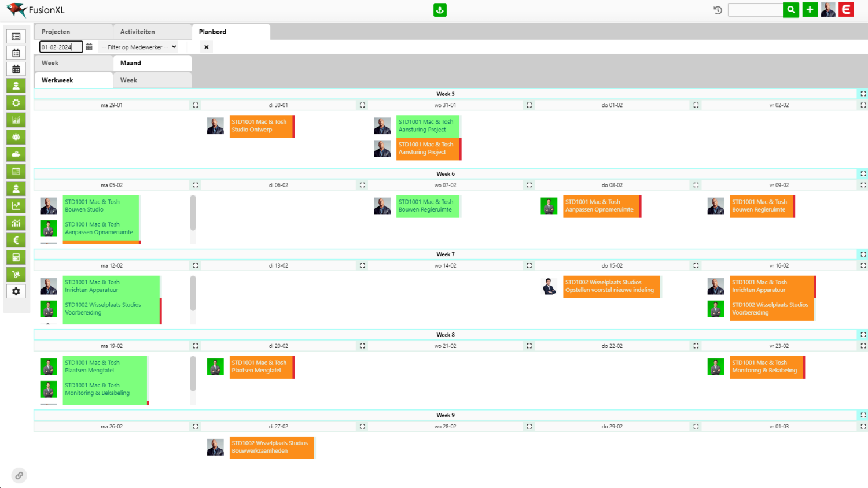
Task: Switch to the Projecten tab
Action: click(73, 32)
